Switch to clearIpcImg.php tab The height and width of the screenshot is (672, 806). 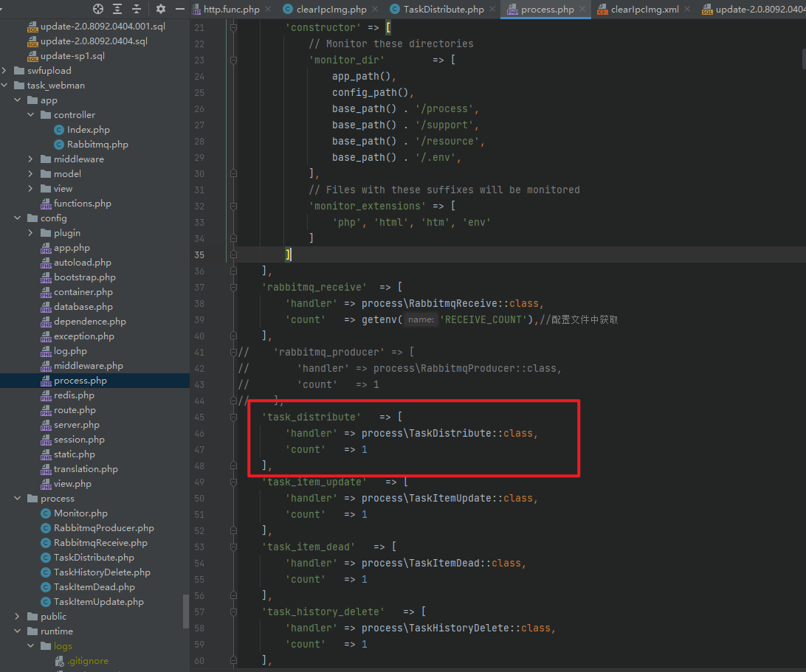point(331,10)
